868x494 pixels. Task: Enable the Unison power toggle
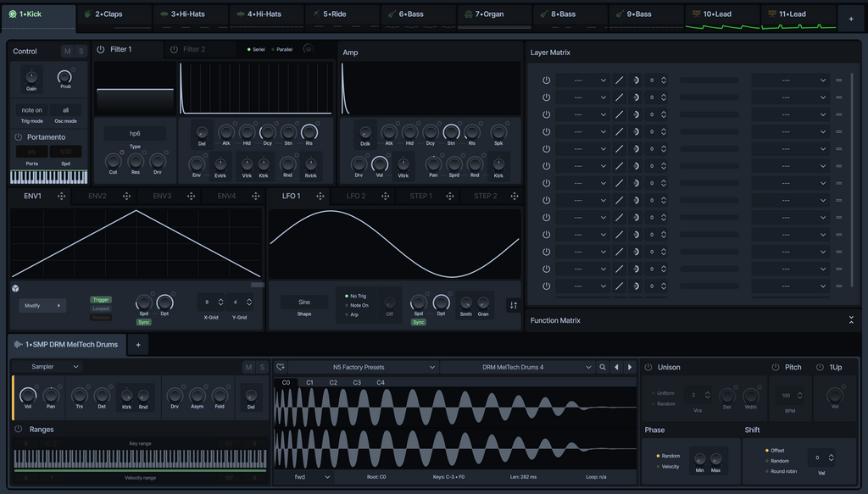coord(648,367)
